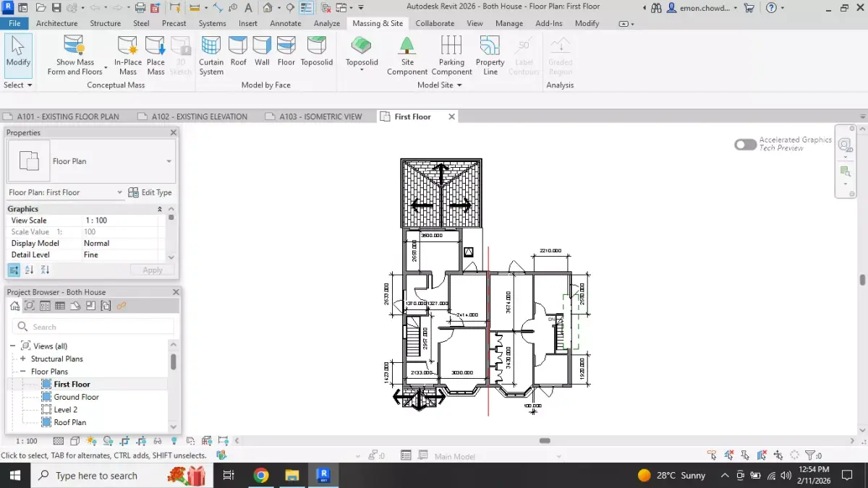
Task: Open file using the folder icon
Action: pos(41,8)
